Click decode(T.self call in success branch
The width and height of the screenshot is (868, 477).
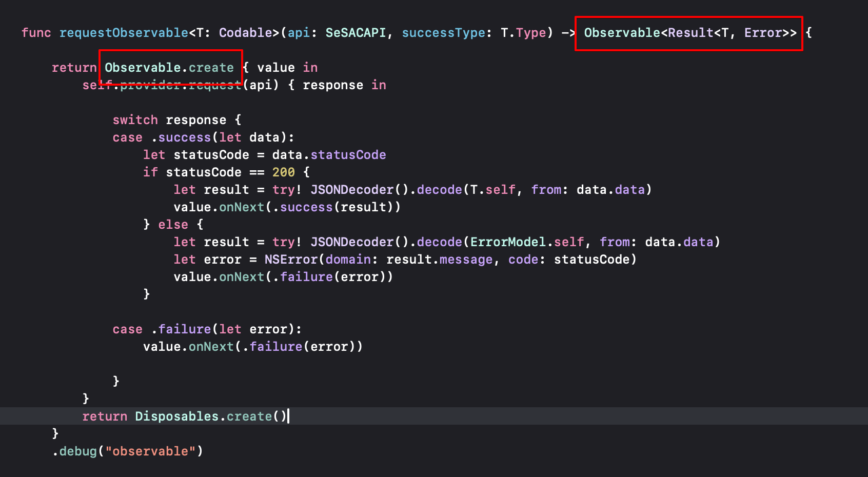point(466,190)
